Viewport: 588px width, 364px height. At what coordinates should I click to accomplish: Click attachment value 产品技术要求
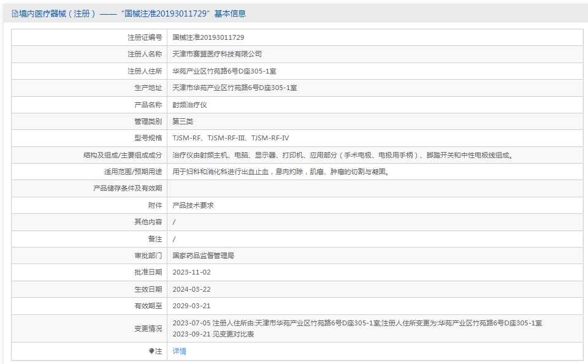tap(193, 205)
